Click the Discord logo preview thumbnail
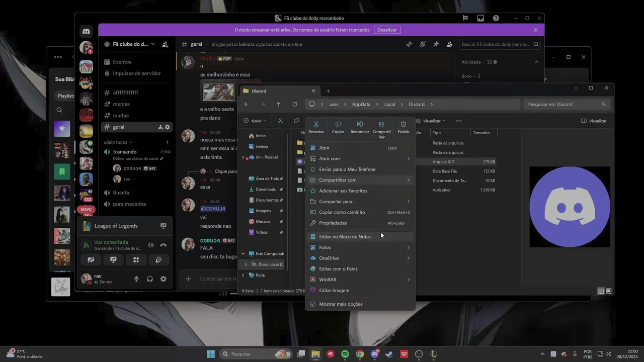The image size is (644, 362). (x=570, y=207)
